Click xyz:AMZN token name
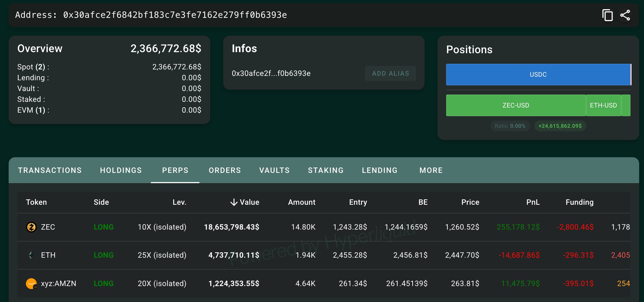Viewport: 644px width, 302px height. point(59,283)
